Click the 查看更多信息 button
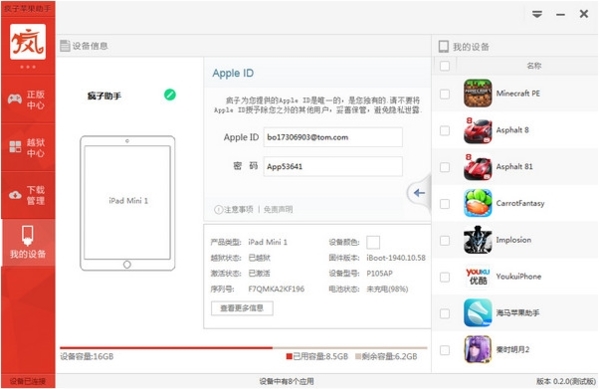 point(242,308)
